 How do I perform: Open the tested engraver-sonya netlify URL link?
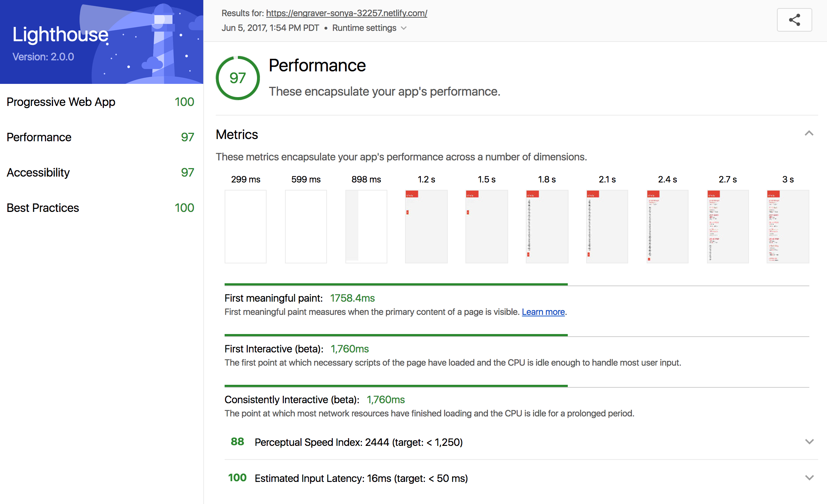tap(346, 13)
